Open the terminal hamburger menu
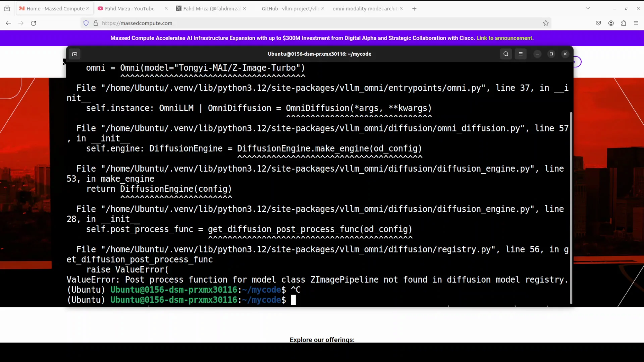Screen dimensions: 644x362 (521, 54)
